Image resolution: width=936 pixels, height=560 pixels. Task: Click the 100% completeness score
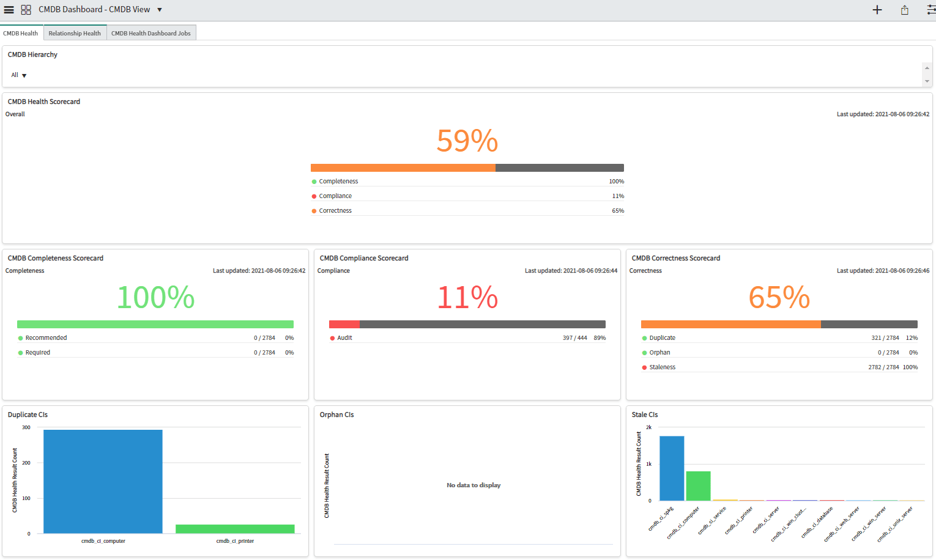(x=155, y=297)
